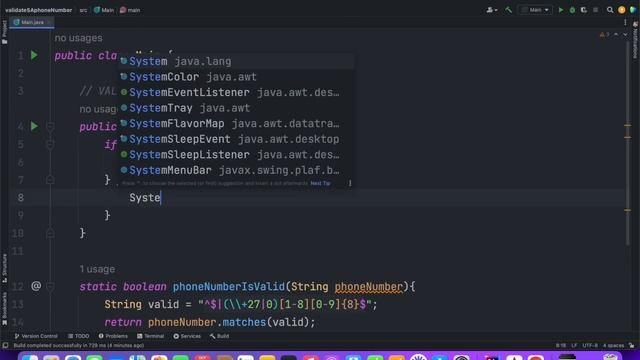Collapse the method fold at line 4

pyautogui.click(x=50, y=127)
